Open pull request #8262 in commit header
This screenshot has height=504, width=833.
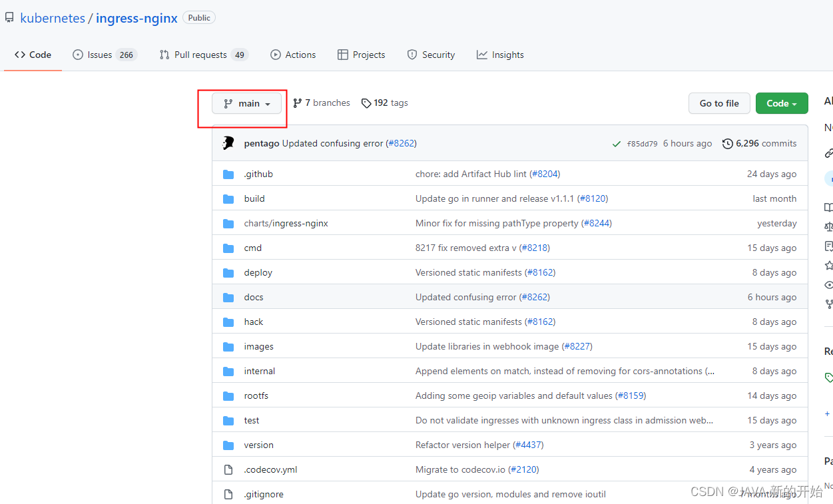click(402, 143)
